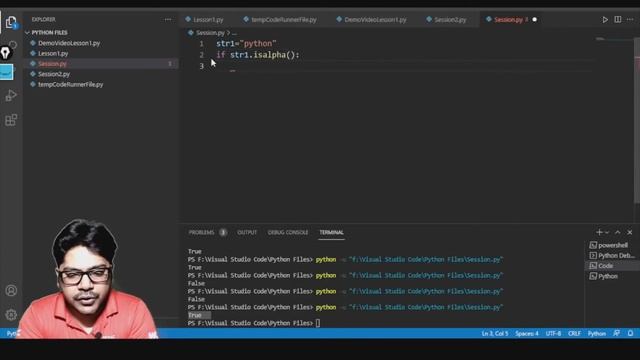Go to line via Ln 3, Col 5
Image resolution: width=640 pixels, height=360 pixels.
pyautogui.click(x=495, y=333)
